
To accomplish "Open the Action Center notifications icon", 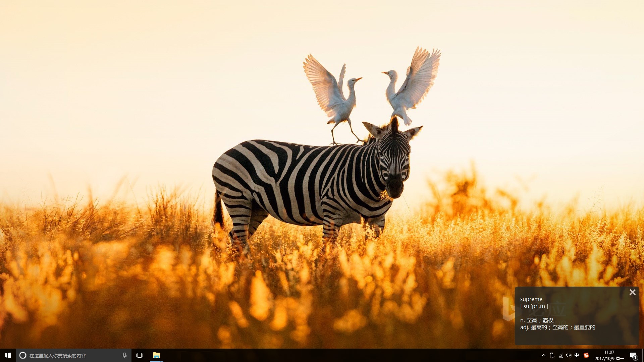I will 633,355.
